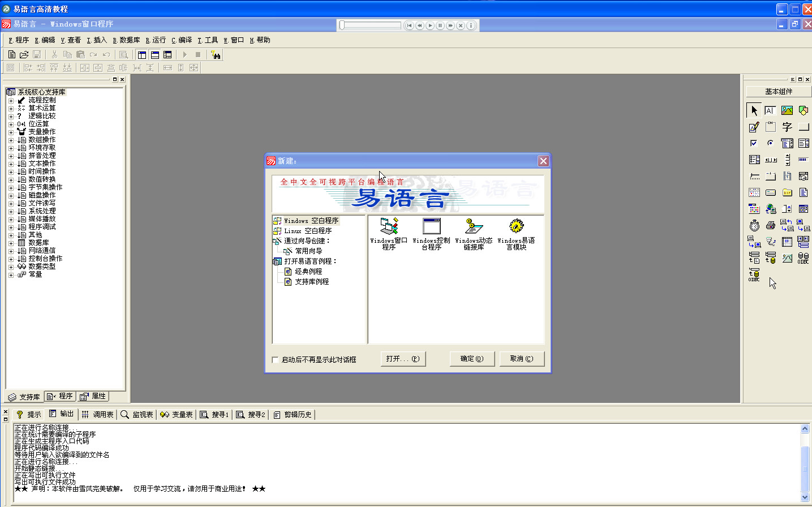Open the T.工具 menu

point(208,40)
